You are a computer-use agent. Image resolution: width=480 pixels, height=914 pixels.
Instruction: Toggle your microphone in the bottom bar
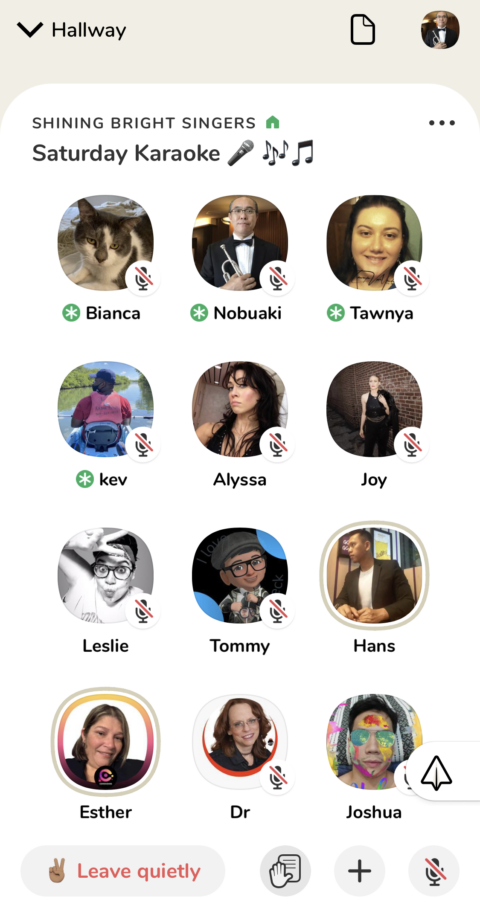434,871
